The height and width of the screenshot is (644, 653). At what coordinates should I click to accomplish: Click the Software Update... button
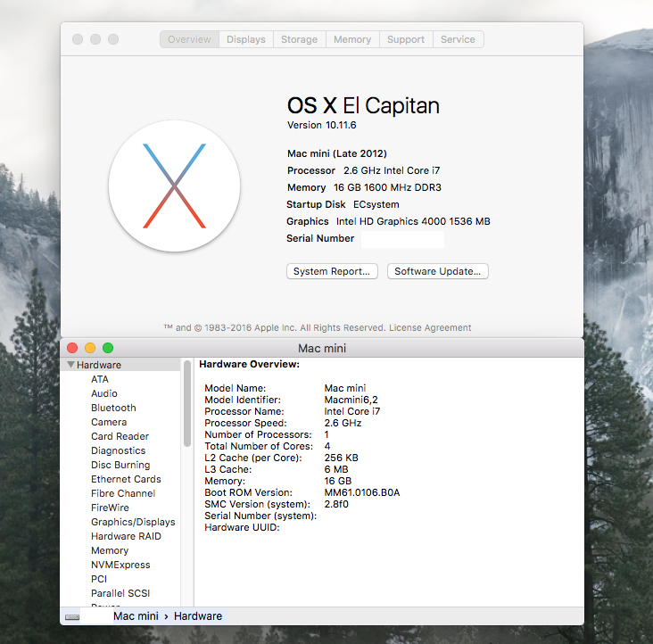point(438,271)
